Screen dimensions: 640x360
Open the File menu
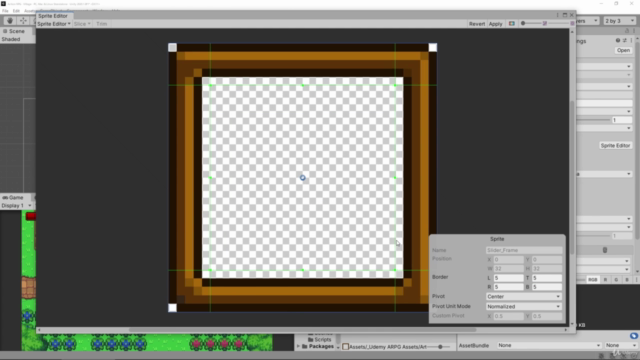pos(5,11)
